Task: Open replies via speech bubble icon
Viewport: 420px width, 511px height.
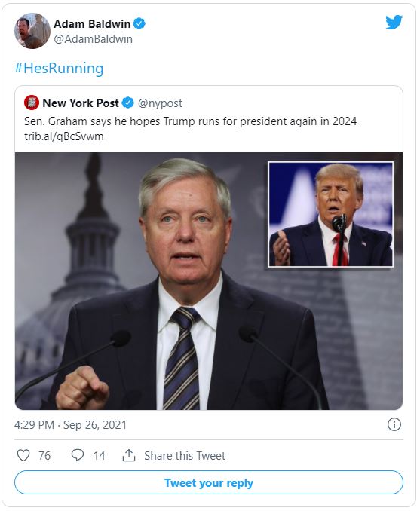Action: tap(77, 455)
